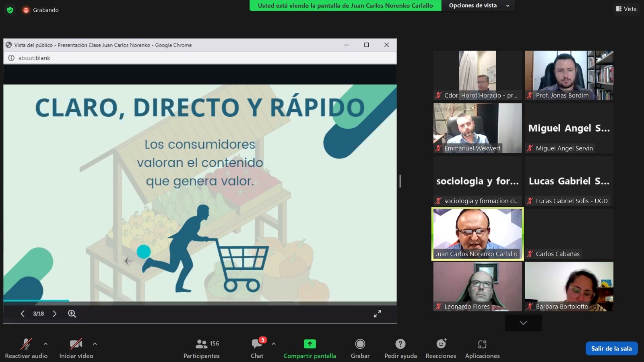Image resolution: width=644 pixels, height=362 pixels.
Task: Click muted mic icon on Lucas Gabriel Solis
Action: pos(530,201)
